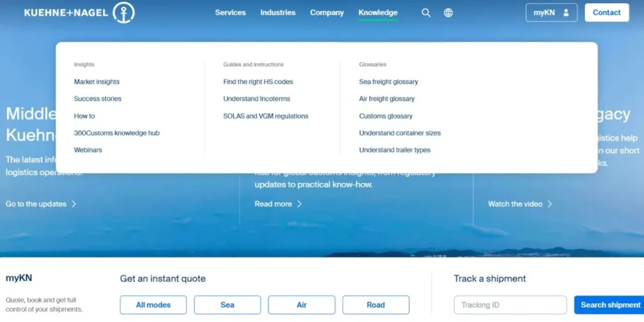Click Go to the updates link
Screen dimensions: 644x322
[36, 204]
